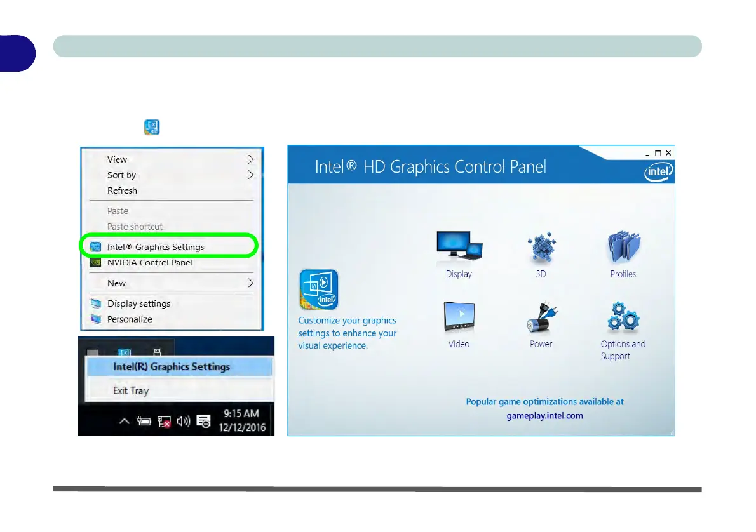Click the Display label in the Intel panel
The image size is (756, 532).
tap(459, 274)
